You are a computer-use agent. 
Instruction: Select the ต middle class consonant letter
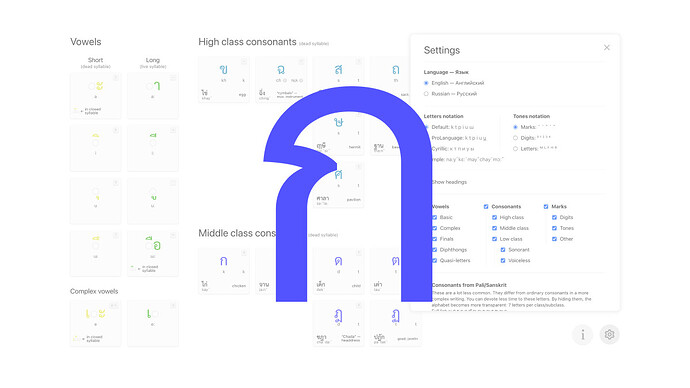(395, 261)
